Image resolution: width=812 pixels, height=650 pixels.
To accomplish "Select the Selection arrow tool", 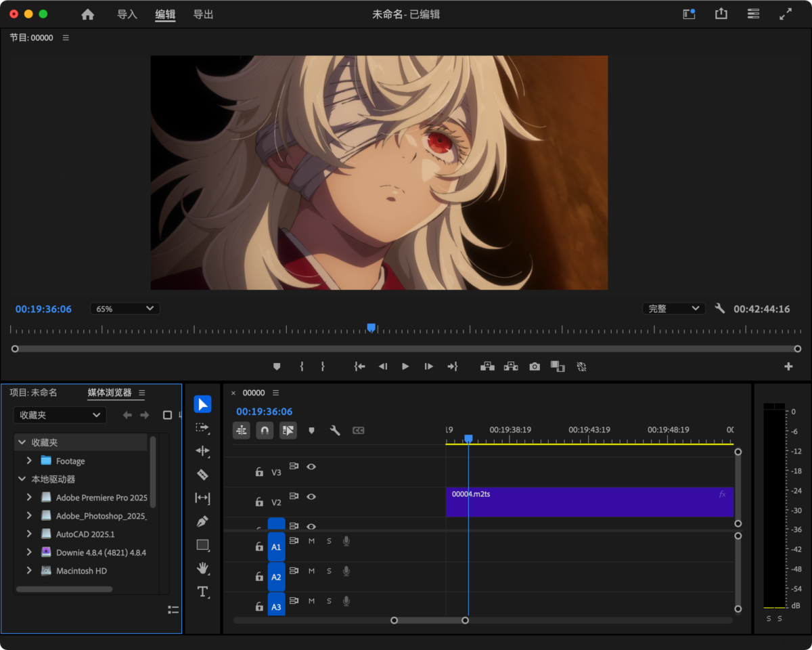I will click(x=202, y=404).
